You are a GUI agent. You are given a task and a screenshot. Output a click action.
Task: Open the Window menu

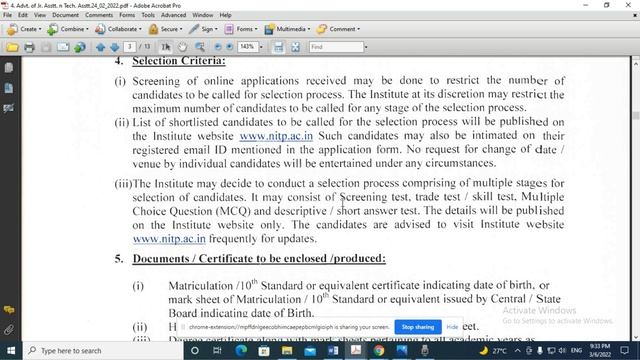coord(203,15)
